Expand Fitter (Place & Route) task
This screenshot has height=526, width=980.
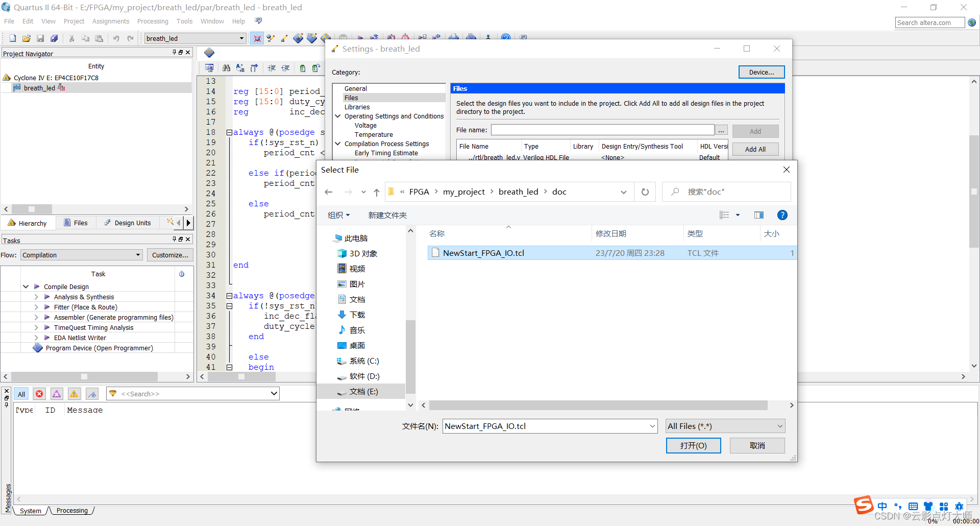[x=36, y=307]
